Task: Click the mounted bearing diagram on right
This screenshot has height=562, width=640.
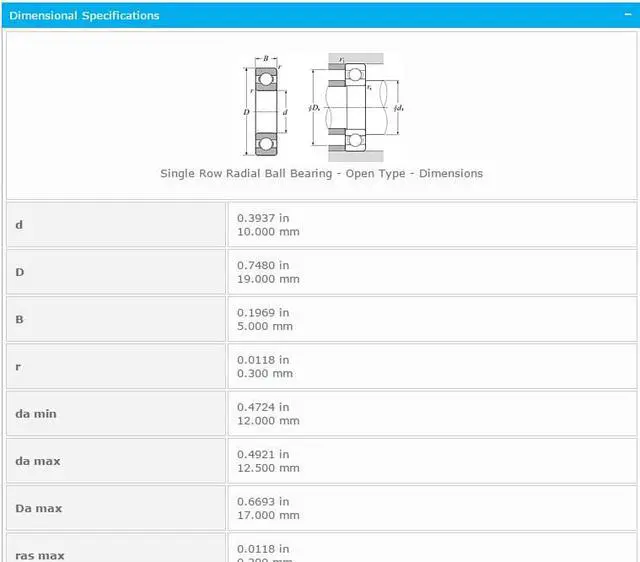Action: pos(356,106)
